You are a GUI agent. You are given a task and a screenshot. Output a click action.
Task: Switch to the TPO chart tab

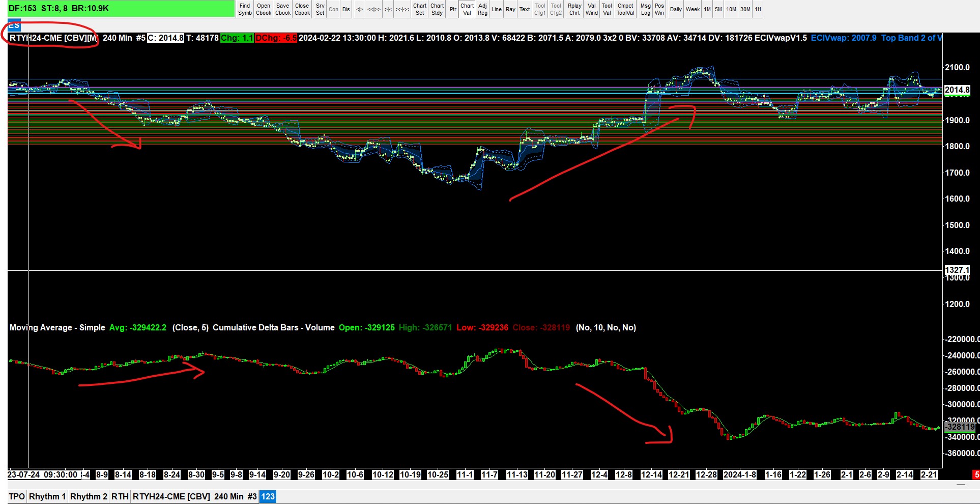point(17,496)
